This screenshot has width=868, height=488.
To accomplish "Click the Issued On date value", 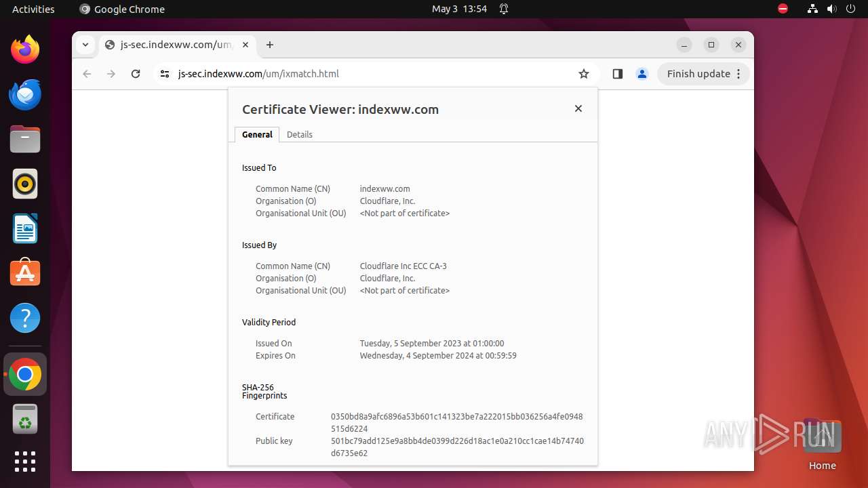I will coord(432,344).
